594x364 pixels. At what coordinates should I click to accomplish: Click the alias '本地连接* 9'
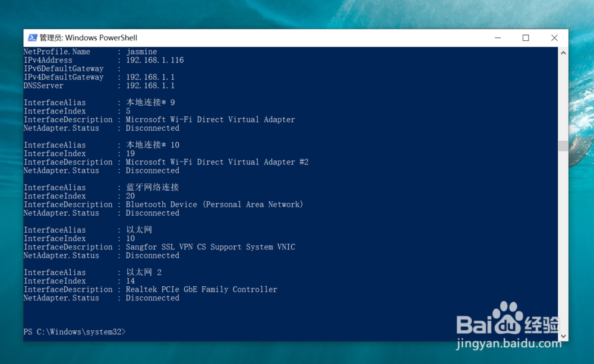click(150, 102)
